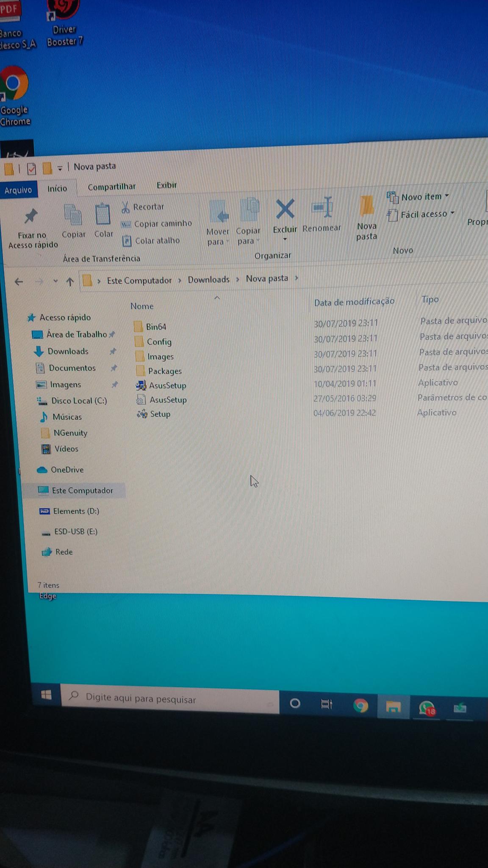Open Disco Local (C:) in sidebar
Image resolution: width=488 pixels, height=868 pixels.
click(72, 401)
